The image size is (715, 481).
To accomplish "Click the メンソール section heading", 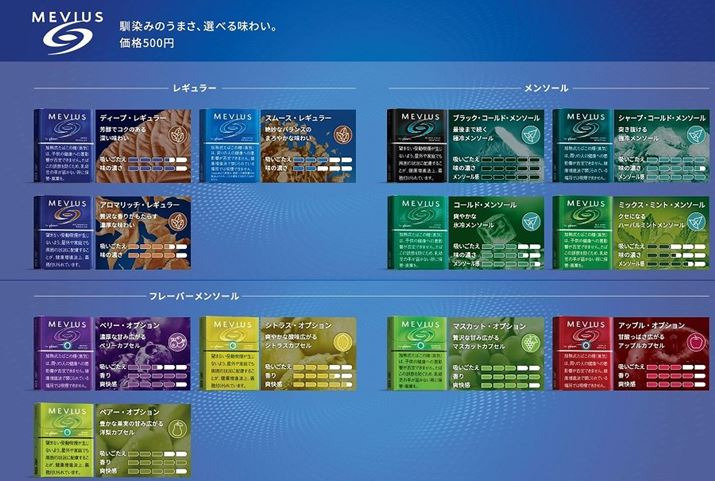I will pos(546,88).
